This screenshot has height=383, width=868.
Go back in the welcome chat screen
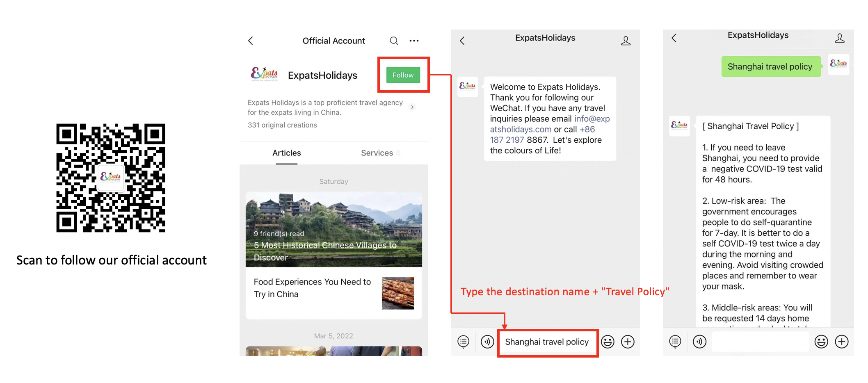(x=462, y=41)
